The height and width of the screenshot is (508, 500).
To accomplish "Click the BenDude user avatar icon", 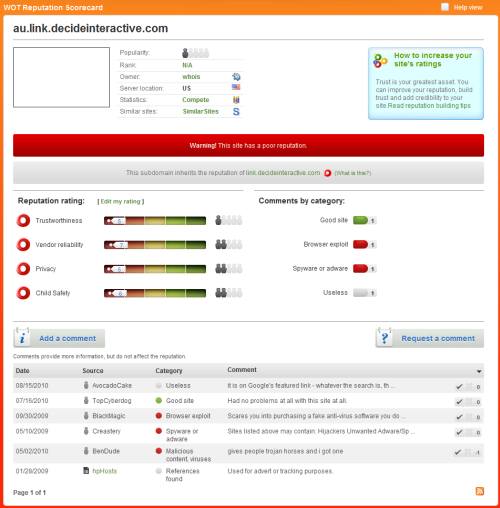I will click(x=86, y=451).
